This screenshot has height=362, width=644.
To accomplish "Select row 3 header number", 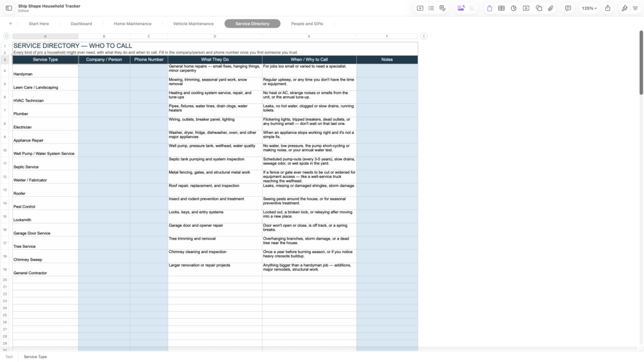I will click(5, 60).
